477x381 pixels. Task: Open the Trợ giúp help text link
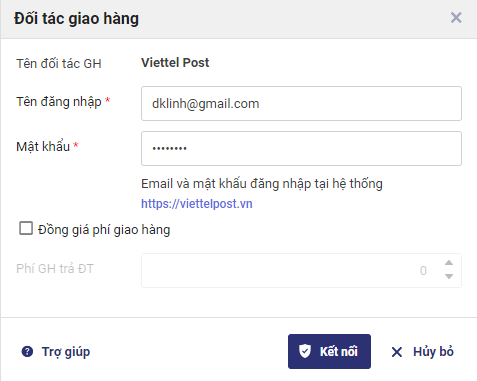[x=66, y=352]
